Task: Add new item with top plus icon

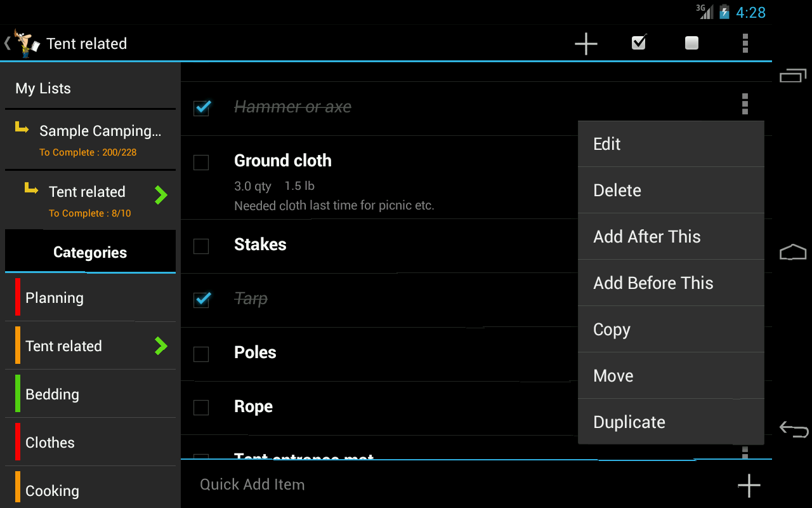Action: 586,43
